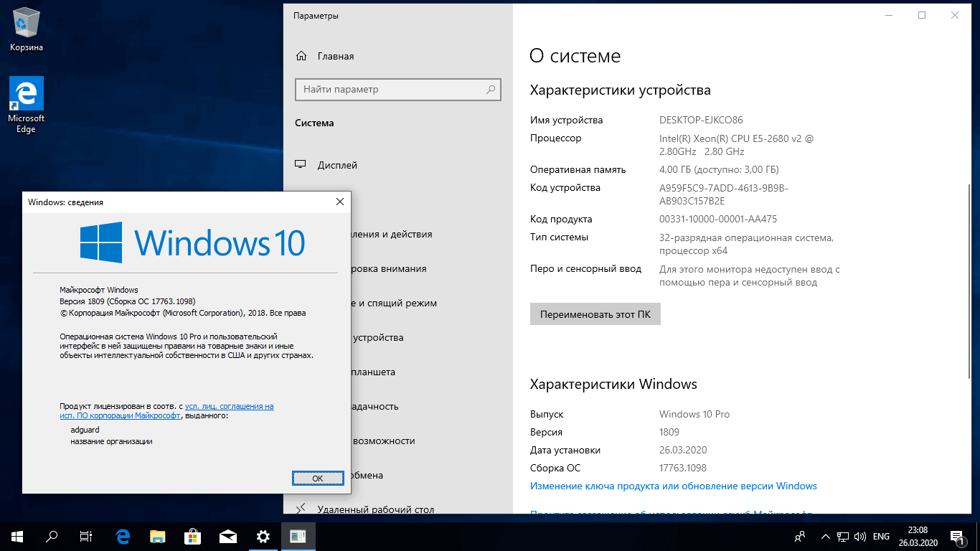Open the People tray icon

click(x=801, y=536)
